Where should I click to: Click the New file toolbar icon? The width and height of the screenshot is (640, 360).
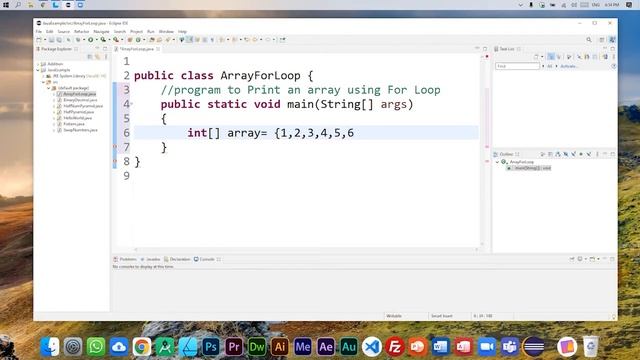pos(39,40)
